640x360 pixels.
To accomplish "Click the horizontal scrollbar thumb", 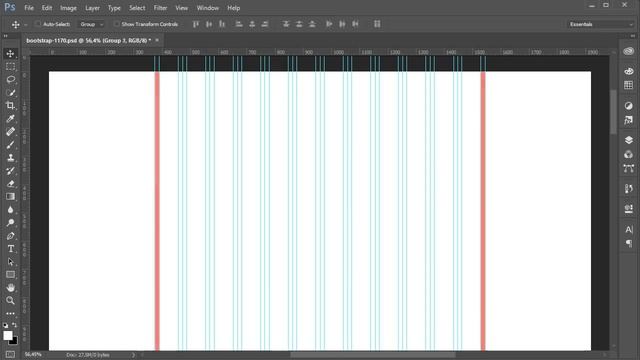I will click(x=373, y=355).
